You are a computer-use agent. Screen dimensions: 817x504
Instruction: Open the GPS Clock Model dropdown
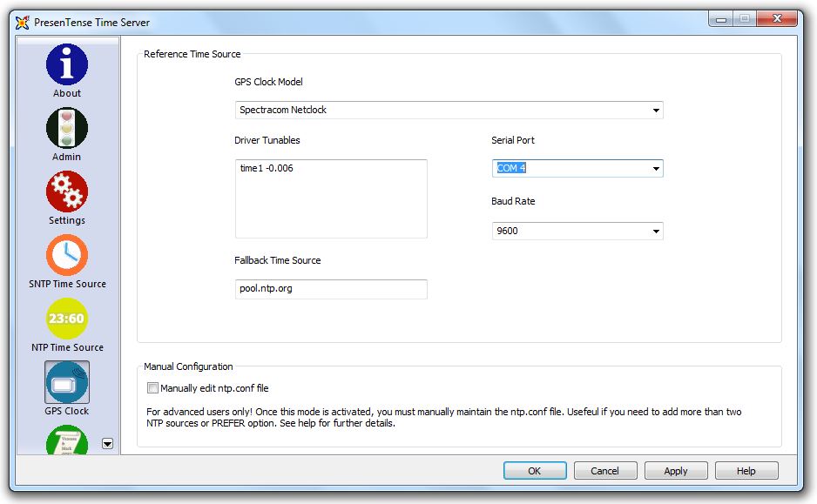[x=655, y=110]
